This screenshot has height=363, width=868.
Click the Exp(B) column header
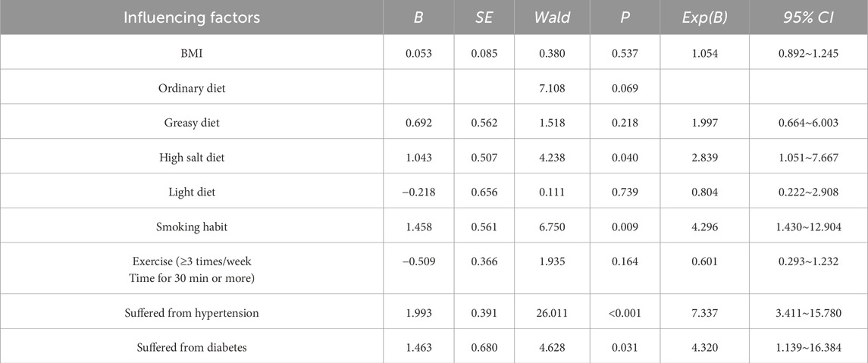pos(703,18)
